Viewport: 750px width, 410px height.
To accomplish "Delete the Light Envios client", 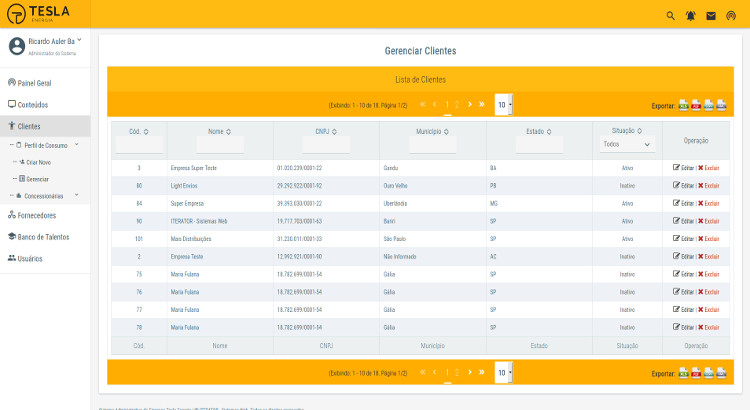I will [708, 186].
